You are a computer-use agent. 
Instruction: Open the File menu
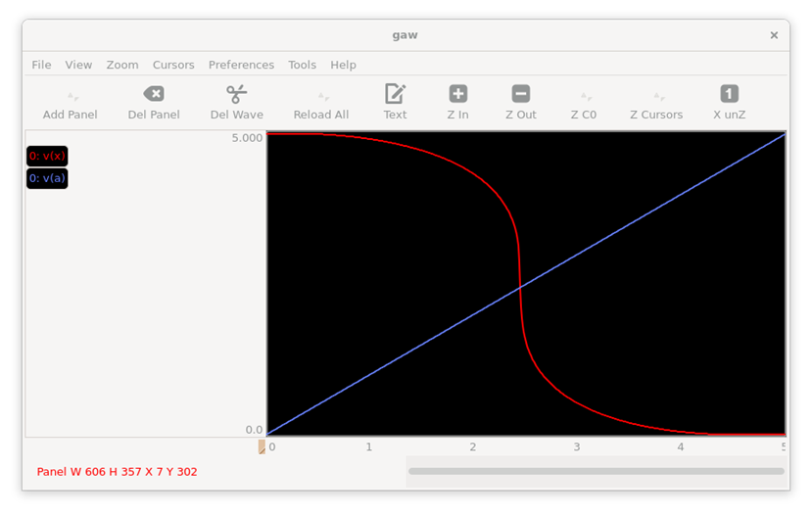[41, 65]
